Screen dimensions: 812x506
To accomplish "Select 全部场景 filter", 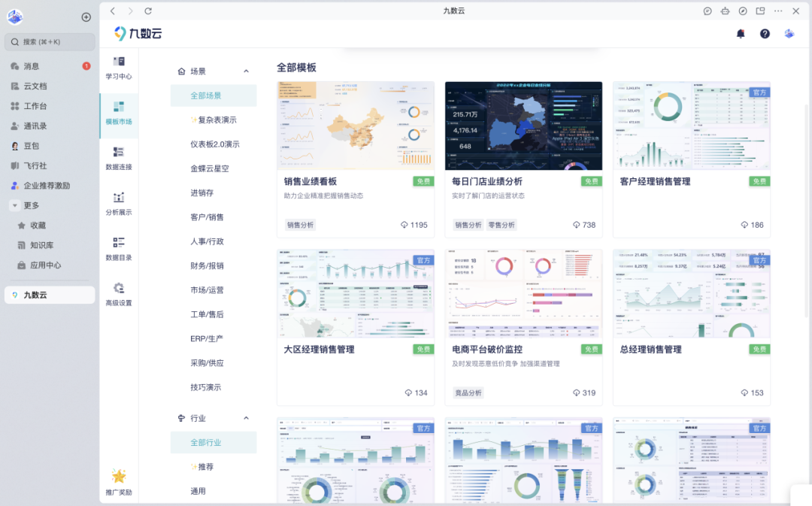I will [x=214, y=95].
